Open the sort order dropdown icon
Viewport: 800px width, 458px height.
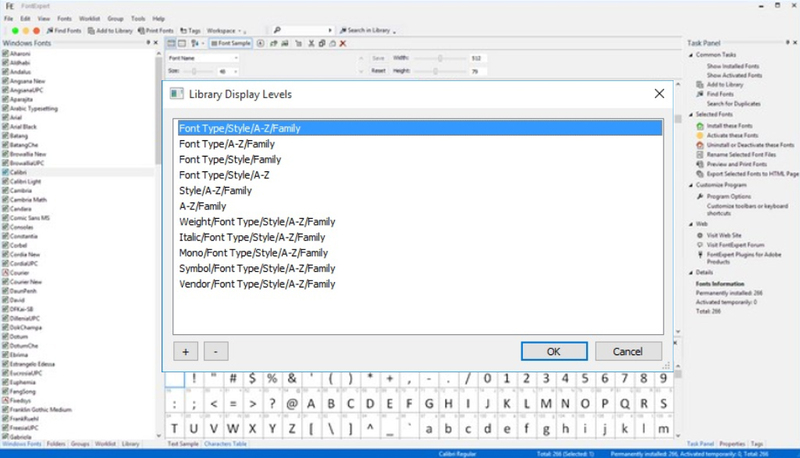[197, 43]
